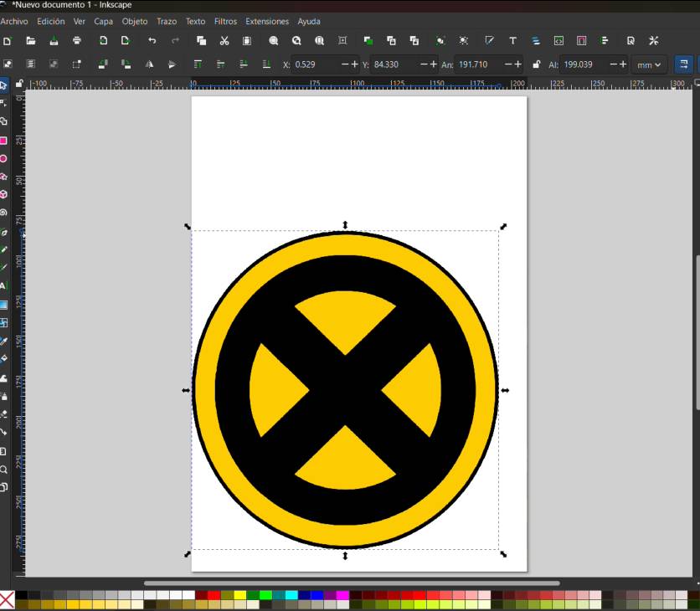
Task: Pick the pure red palette swatch
Action: [214, 595]
